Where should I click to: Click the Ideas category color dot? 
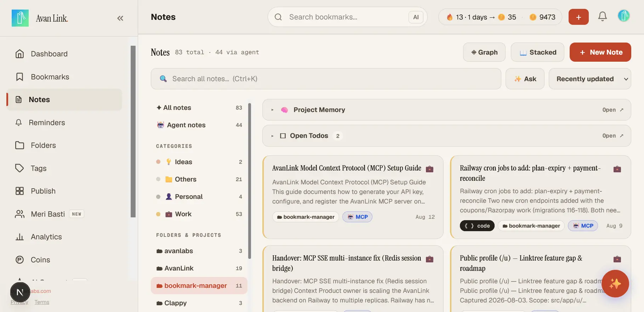pos(158,162)
